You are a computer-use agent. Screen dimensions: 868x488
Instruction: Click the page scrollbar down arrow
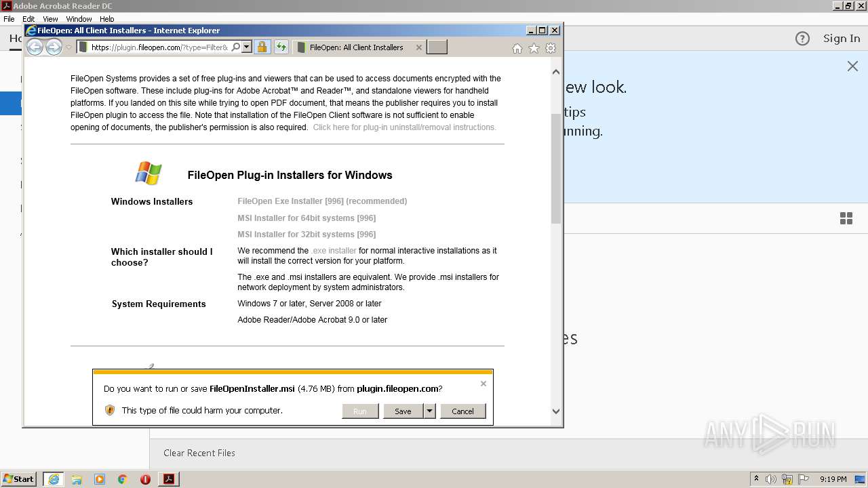click(x=556, y=411)
